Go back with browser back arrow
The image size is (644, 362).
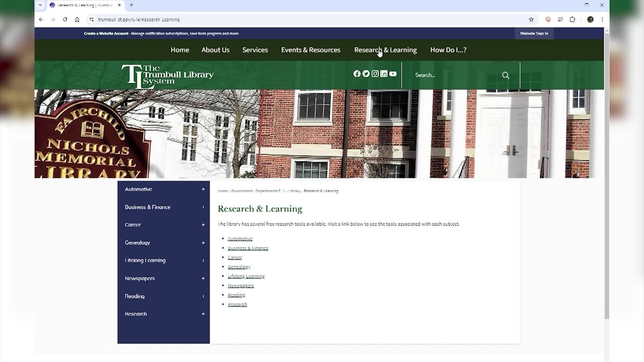[x=41, y=19]
